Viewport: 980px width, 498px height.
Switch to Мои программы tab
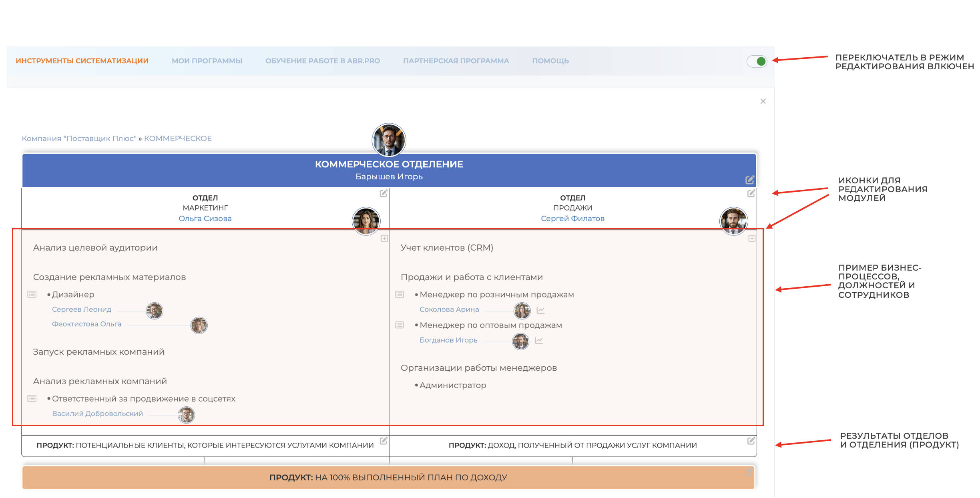pyautogui.click(x=207, y=61)
